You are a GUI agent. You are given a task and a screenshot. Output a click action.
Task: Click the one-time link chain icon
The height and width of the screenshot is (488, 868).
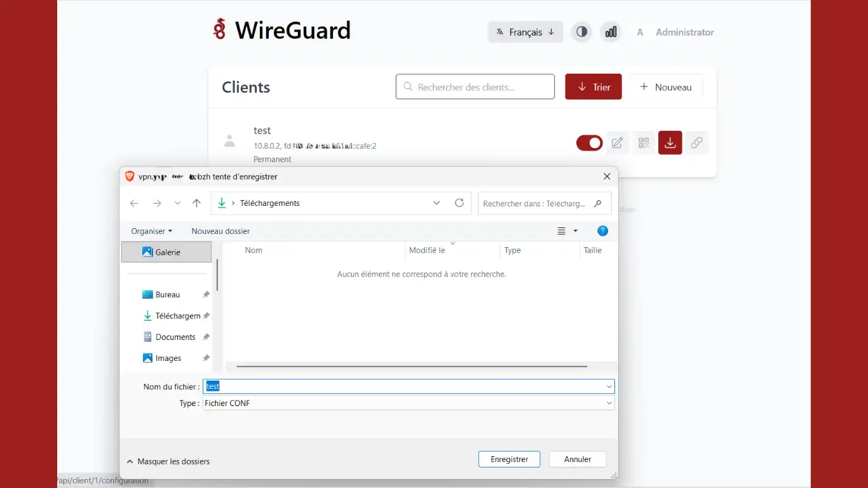click(x=696, y=143)
